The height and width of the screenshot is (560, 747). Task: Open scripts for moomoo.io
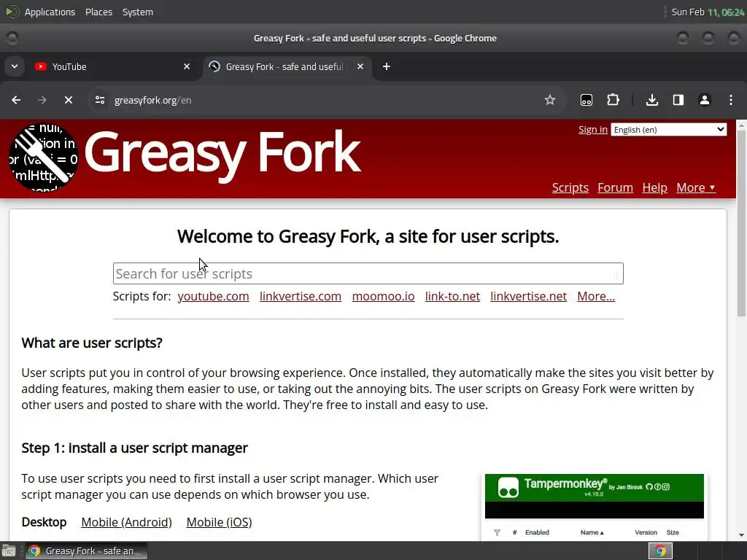click(x=383, y=296)
